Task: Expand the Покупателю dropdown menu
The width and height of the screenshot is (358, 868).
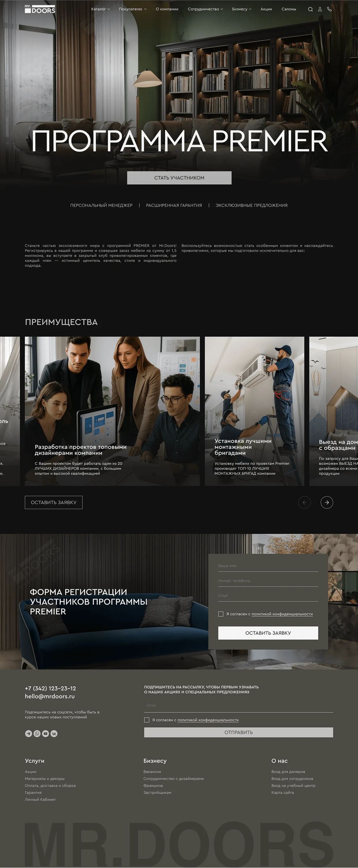Action: click(132, 9)
